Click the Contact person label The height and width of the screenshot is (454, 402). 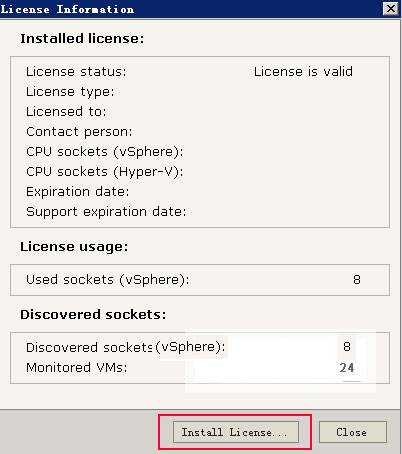pyautogui.click(x=79, y=132)
